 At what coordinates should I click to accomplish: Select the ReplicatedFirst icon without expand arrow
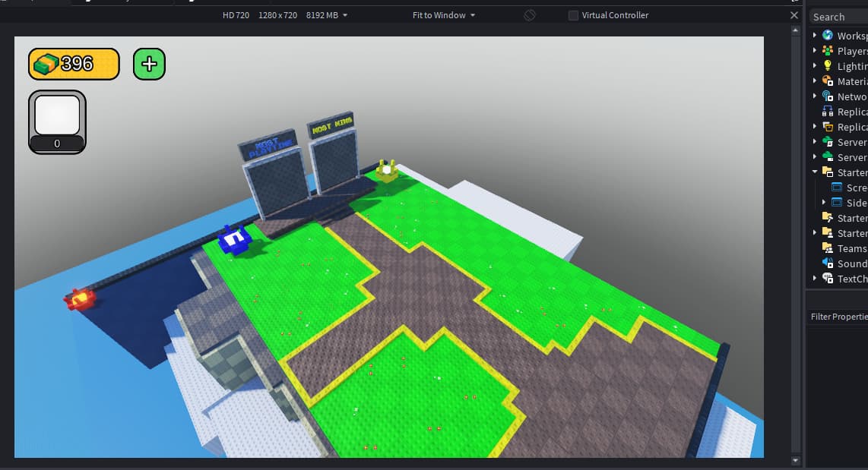pos(828,112)
